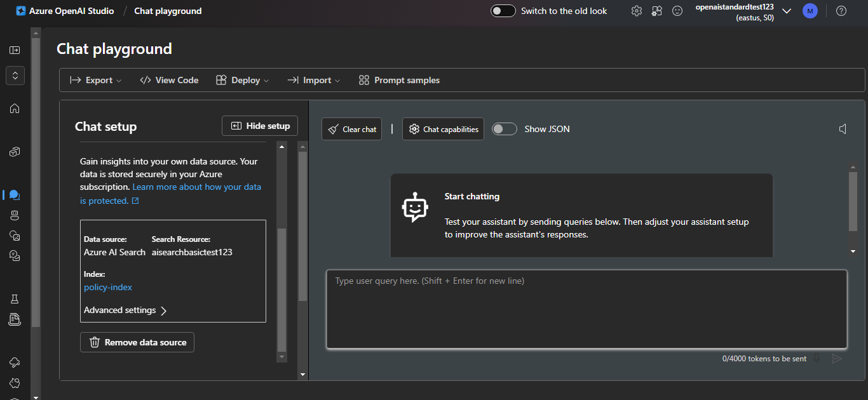Click the user avatar M

click(810, 11)
